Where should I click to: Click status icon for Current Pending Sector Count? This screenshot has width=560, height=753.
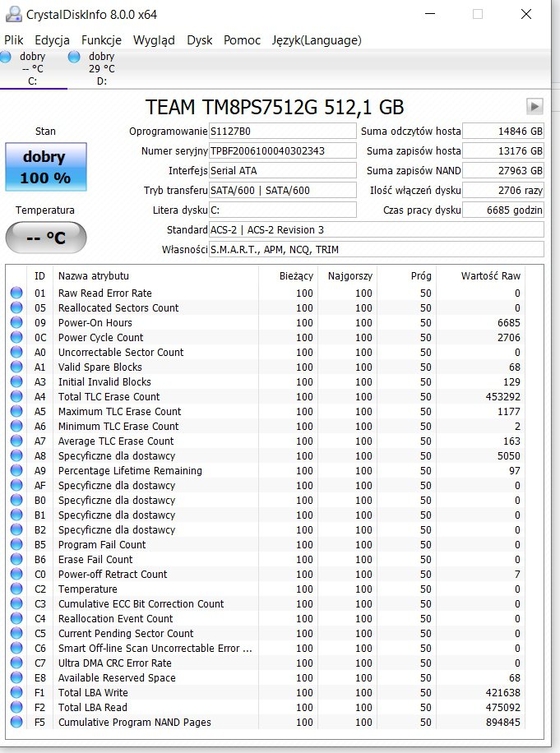pyautogui.click(x=16, y=633)
